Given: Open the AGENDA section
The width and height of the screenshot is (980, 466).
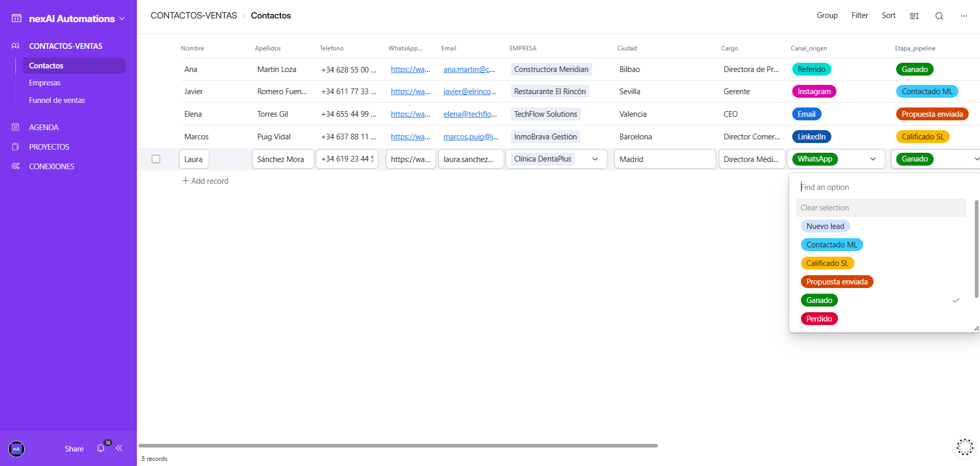Looking at the screenshot, I should [x=44, y=127].
